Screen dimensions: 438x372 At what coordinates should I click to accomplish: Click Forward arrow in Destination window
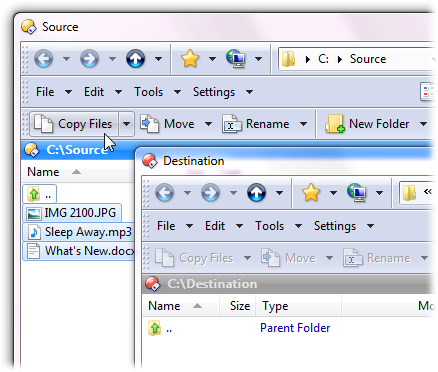(210, 193)
